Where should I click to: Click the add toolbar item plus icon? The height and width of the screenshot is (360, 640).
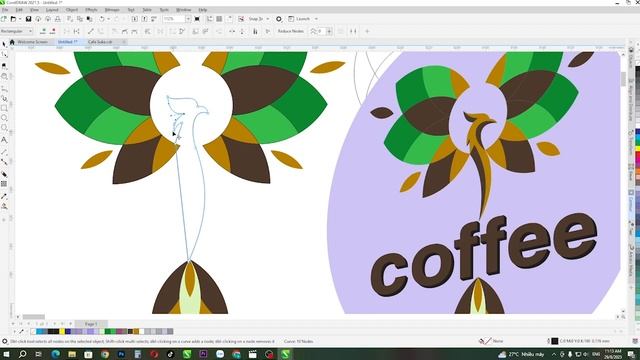[367, 31]
